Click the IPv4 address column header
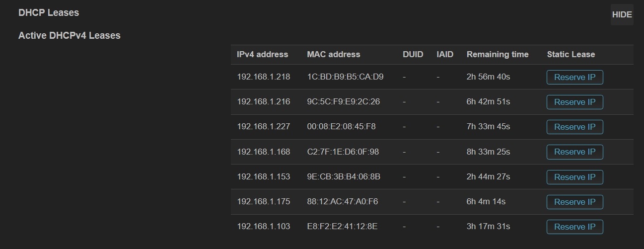This screenshot has height=249, width=644. pyautogui.click(x=262, y=54)
